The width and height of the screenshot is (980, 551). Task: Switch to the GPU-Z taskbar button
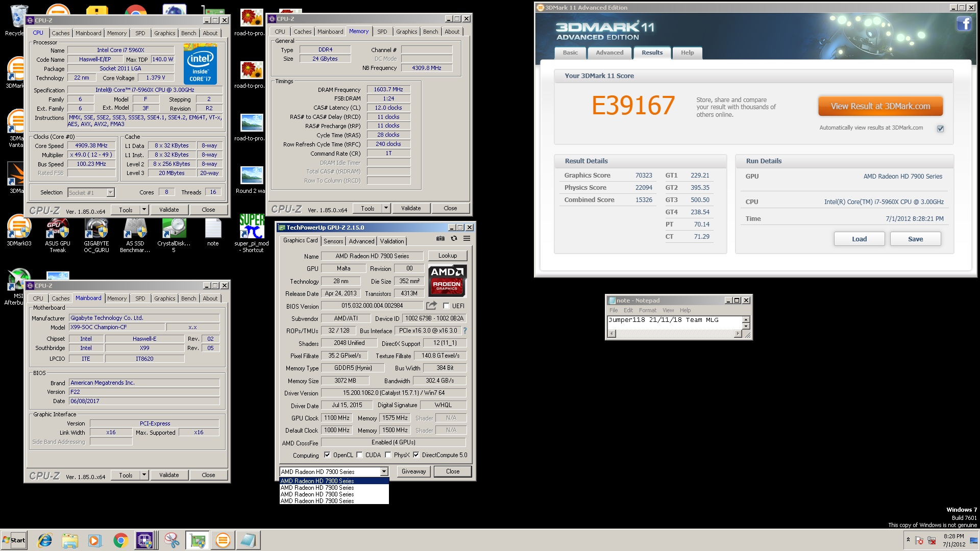click(x=198, y=540)
